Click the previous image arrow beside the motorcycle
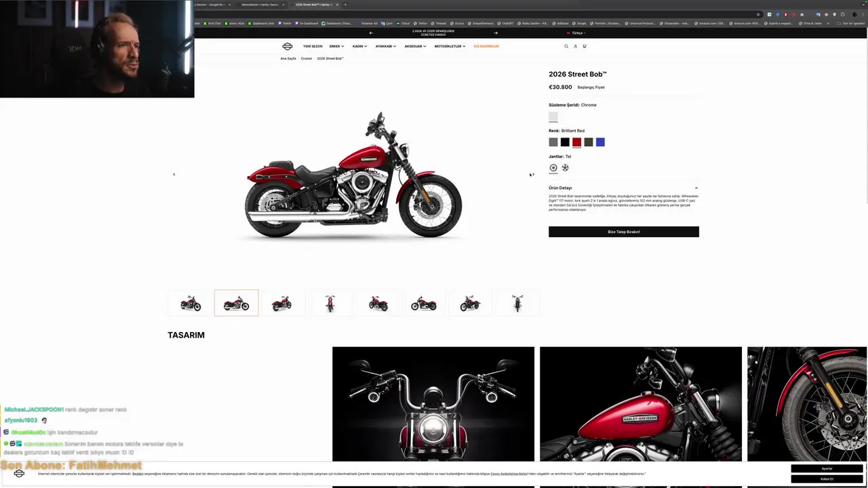Image resolution: width=868 pixels, height=488 pixels. click(174, 174)
